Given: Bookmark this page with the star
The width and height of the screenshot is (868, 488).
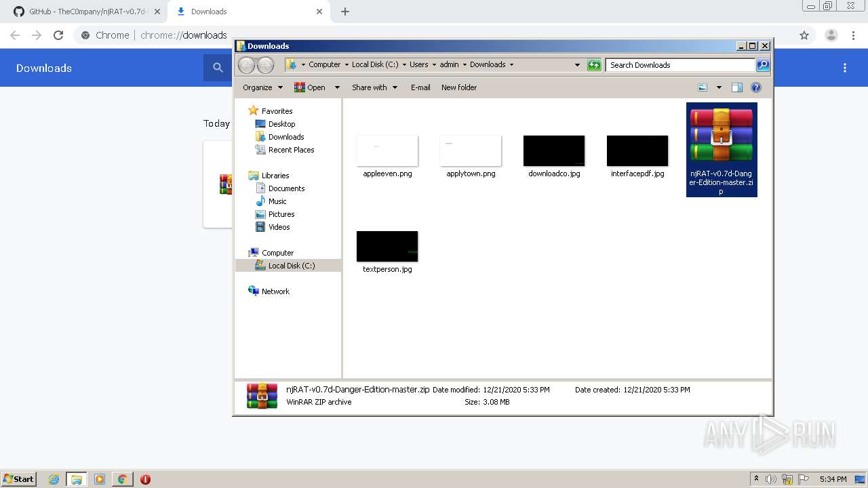Looking at the screenshot, I should pos(804,35).
